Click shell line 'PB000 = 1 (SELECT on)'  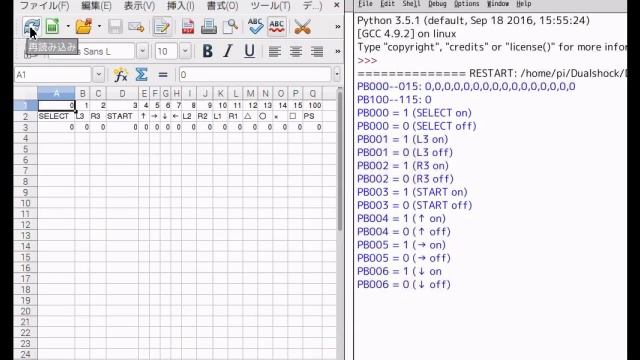pyautogui.click(x=414, y=113)
